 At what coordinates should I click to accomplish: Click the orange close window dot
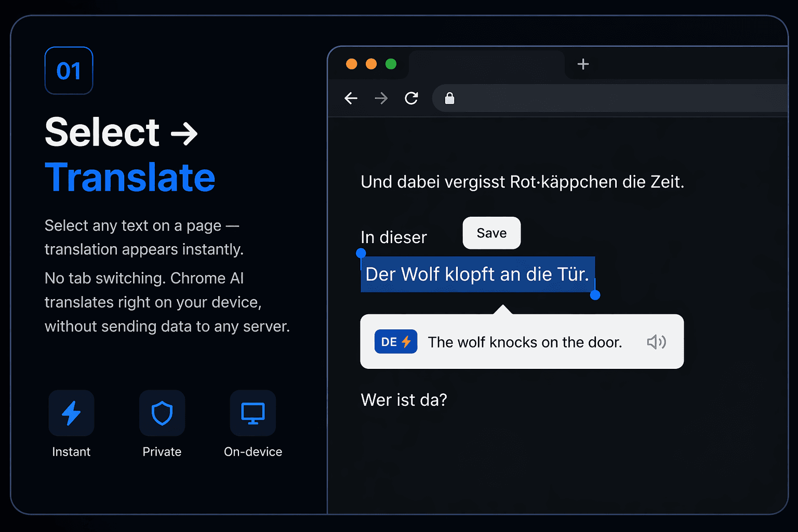[x=352, y=64]
